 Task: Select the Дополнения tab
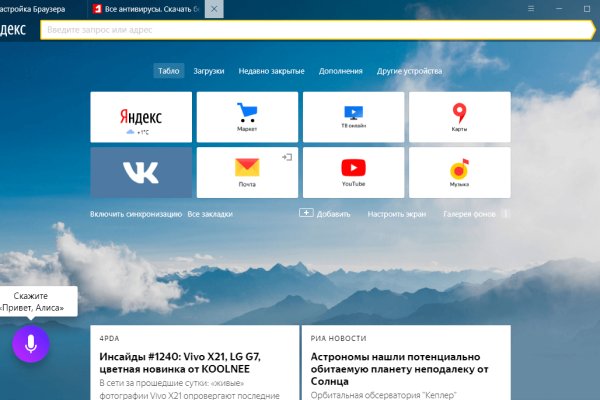tap(341, 71)
